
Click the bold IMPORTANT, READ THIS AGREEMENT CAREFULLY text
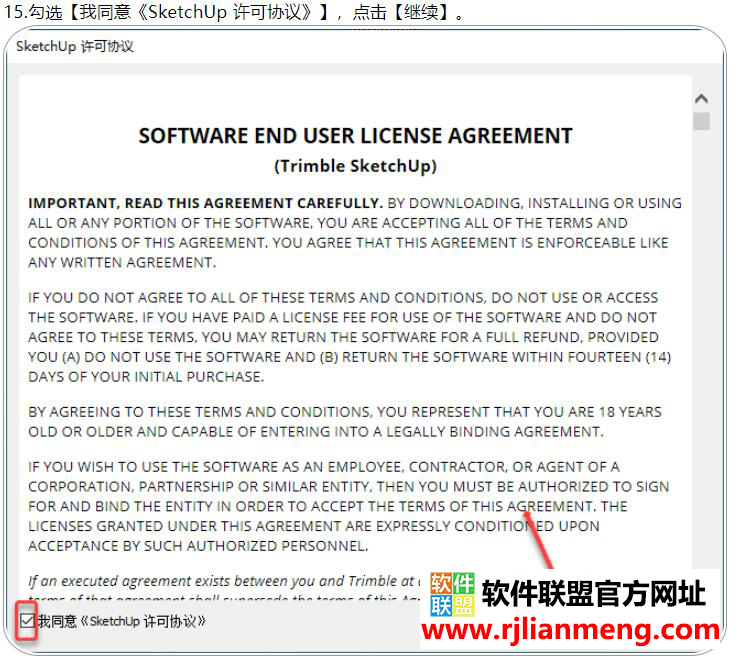pos(205,203)
